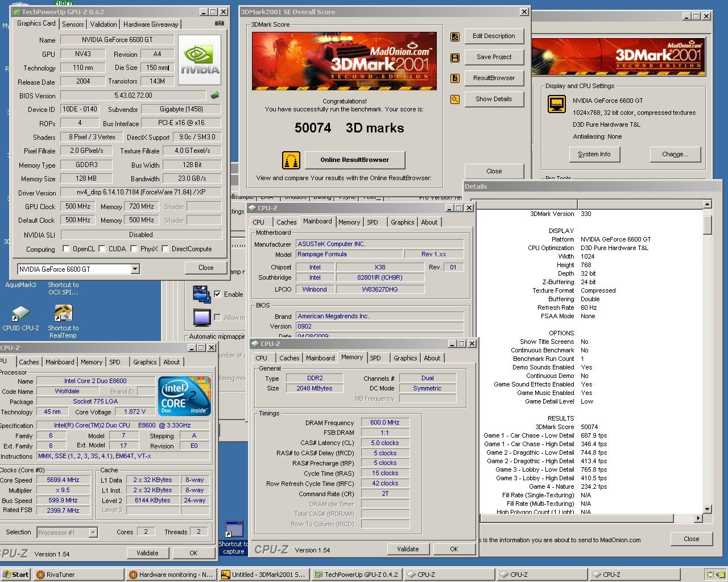Enable the OpenCL checkbox in GPU-Z

click(66, 248)
